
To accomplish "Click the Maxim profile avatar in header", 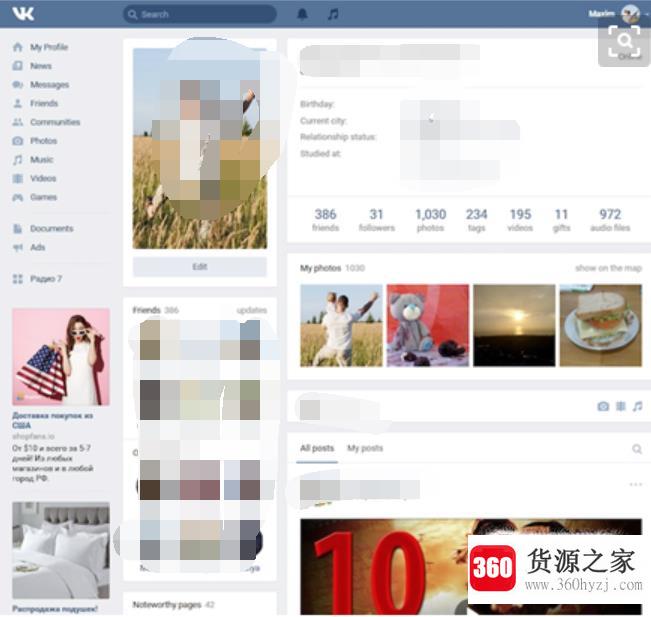I will (x=630, y=14).
